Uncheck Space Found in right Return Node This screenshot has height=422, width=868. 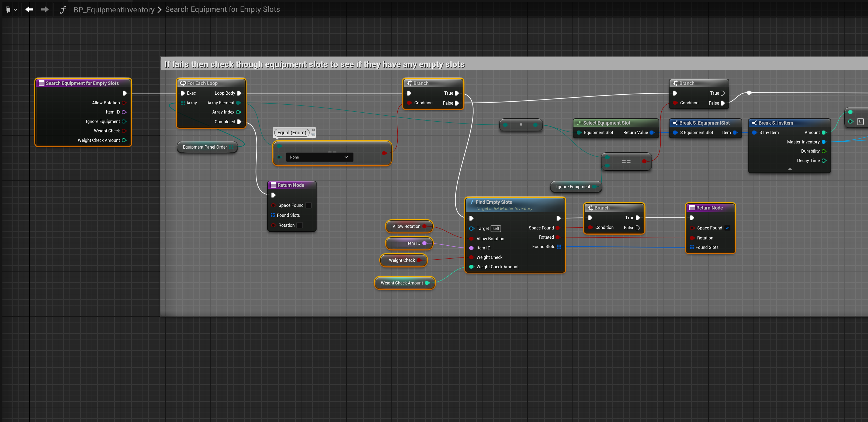(x=727, y=228)
